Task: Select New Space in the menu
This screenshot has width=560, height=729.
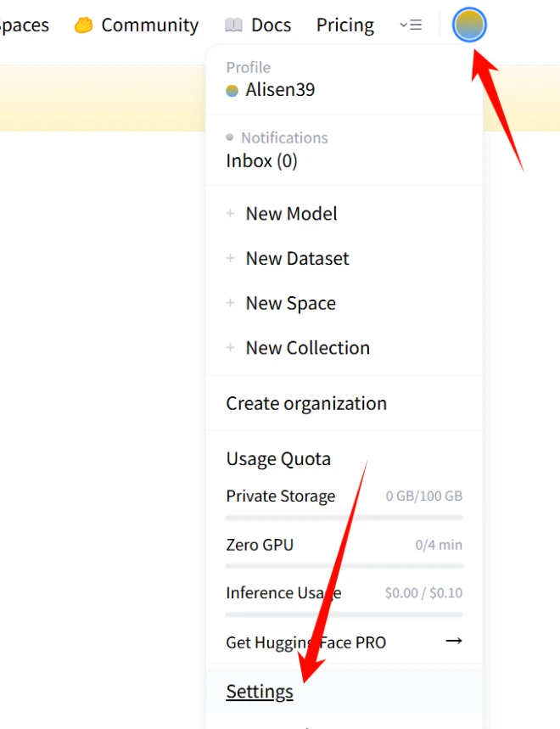Action: [x=290, y=303]
